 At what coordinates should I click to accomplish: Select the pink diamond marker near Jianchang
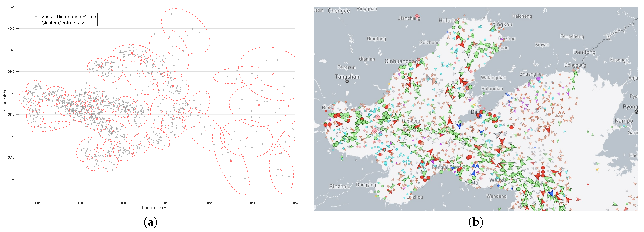(x=417, y=16)
